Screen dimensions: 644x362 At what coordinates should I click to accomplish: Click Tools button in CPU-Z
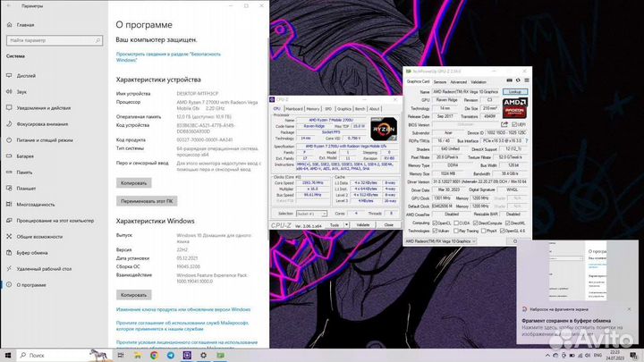[335, 225]
